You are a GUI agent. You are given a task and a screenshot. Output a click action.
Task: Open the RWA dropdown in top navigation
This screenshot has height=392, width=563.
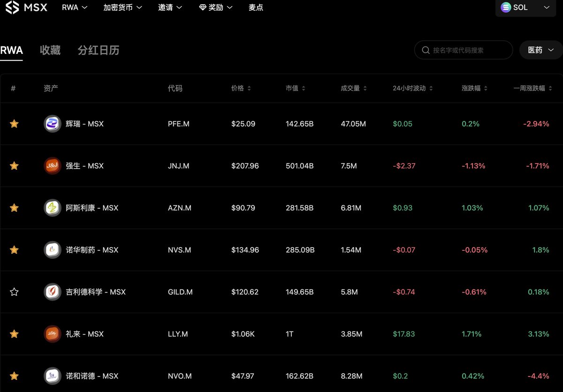point(75,8)
